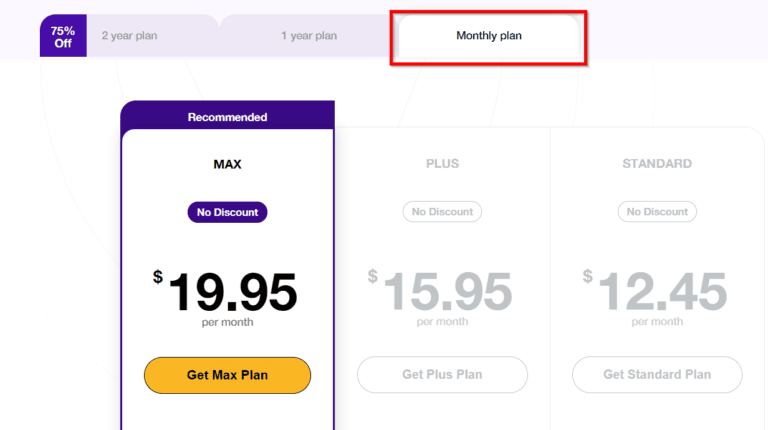The height and width of the screenshot is (430, 768).
Task: Switch to the 2 year plan tab
Action: 129,36
